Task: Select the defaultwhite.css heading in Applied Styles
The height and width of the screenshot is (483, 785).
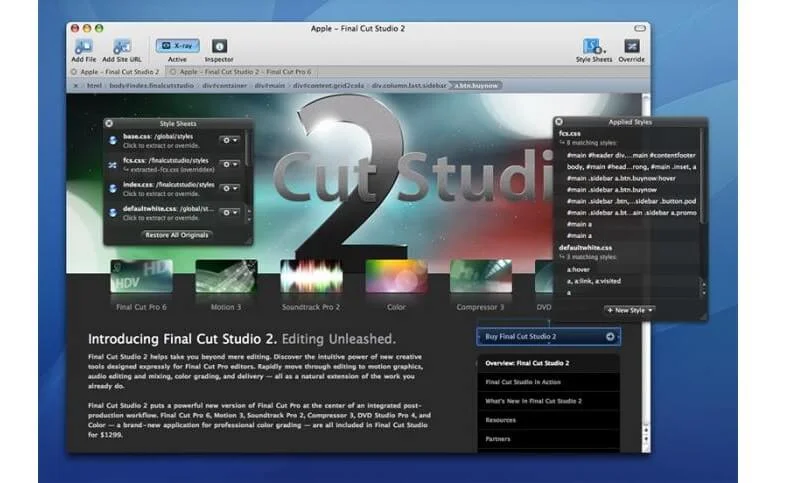Action: pos(585,248)
